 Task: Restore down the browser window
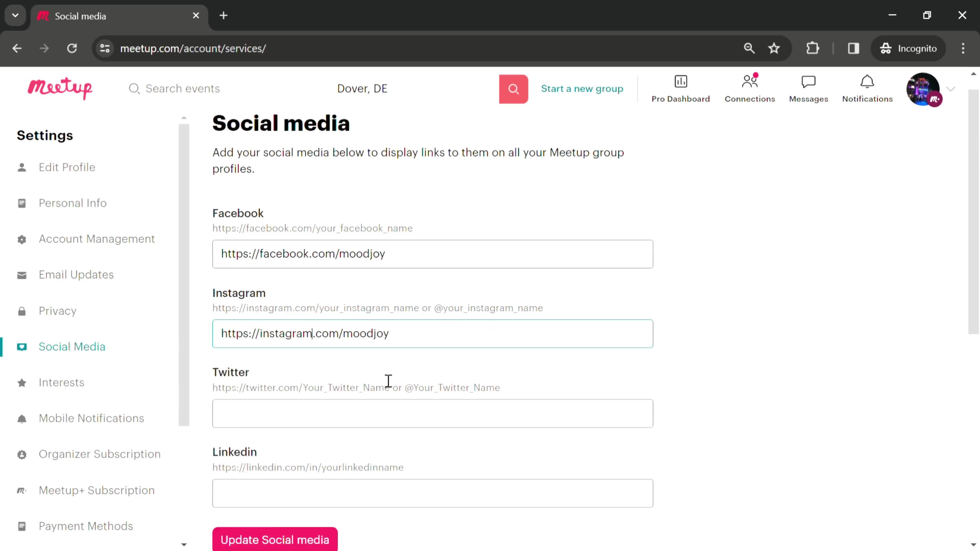coord(927,15)
